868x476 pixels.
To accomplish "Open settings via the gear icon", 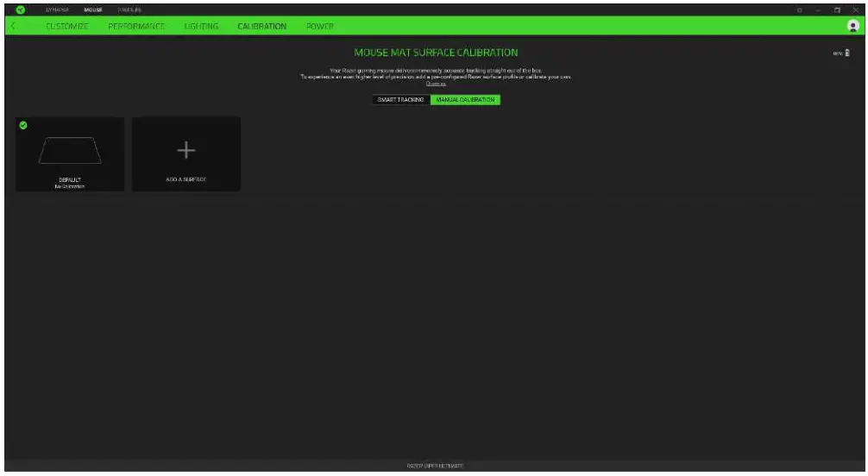I will pyautogui.click(x=799, y=10).
